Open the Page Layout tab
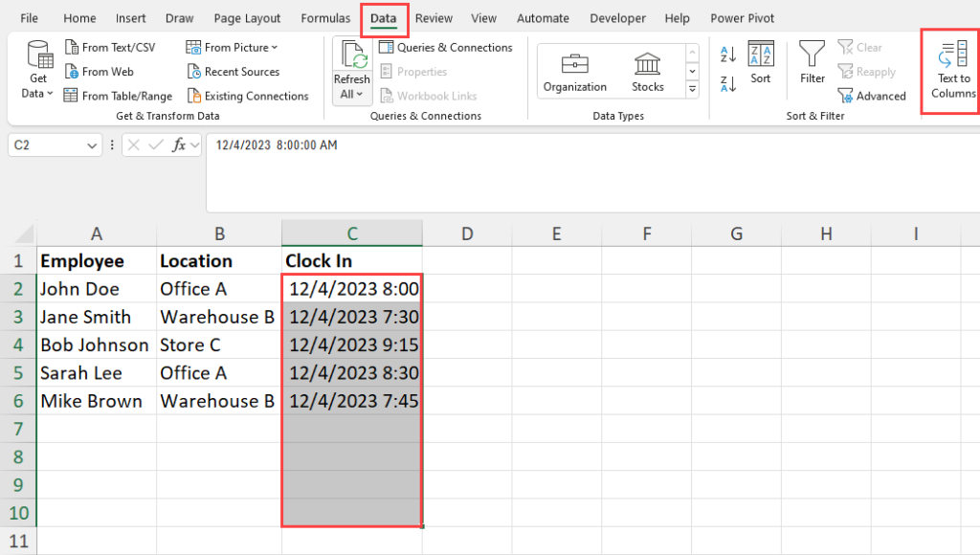This screenshot has width=980, height=555. coord(247,18)
